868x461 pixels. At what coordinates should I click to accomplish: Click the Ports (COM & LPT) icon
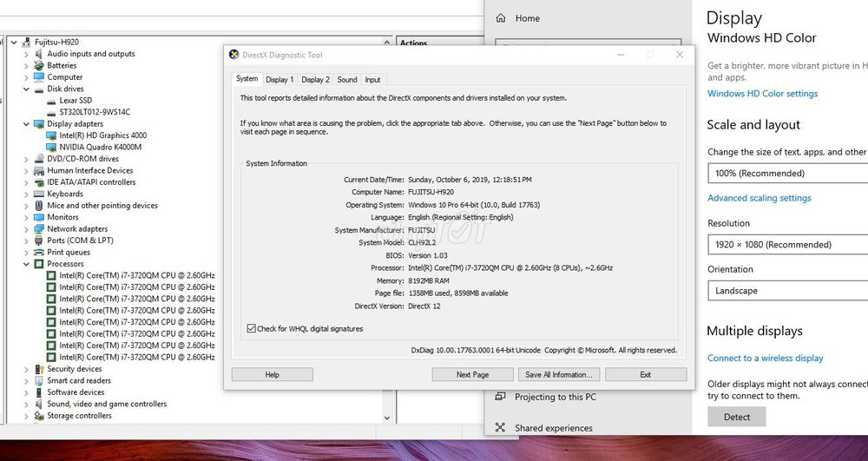[39, 240]
